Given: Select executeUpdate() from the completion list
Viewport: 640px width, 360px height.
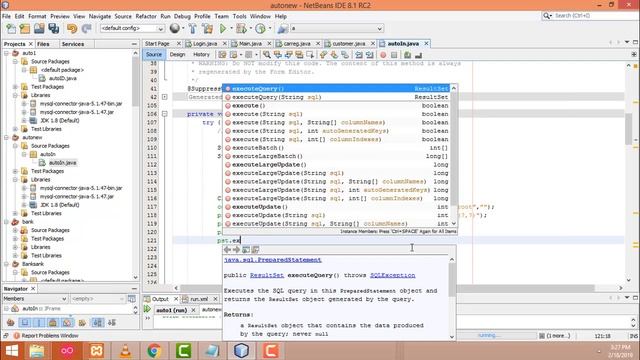Looking at the screenshot, I should tap(336, 207).
